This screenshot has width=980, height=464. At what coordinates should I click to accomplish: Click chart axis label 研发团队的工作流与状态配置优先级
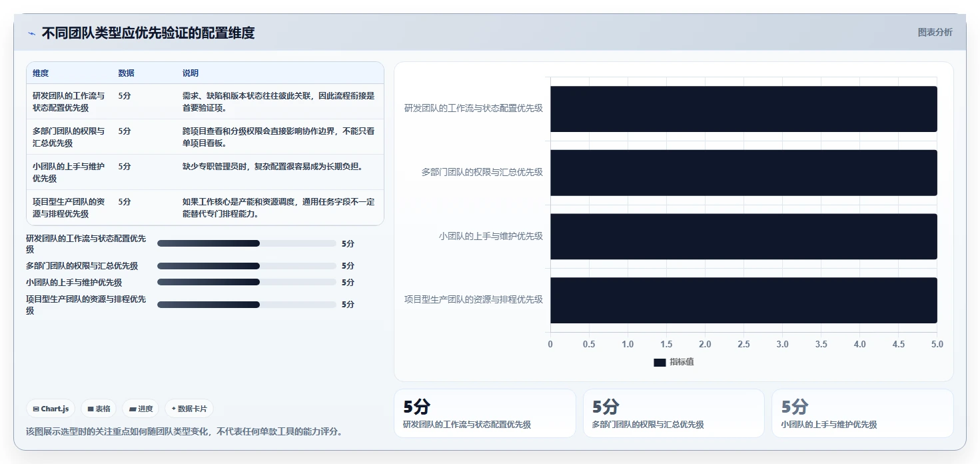coord(474,108)
